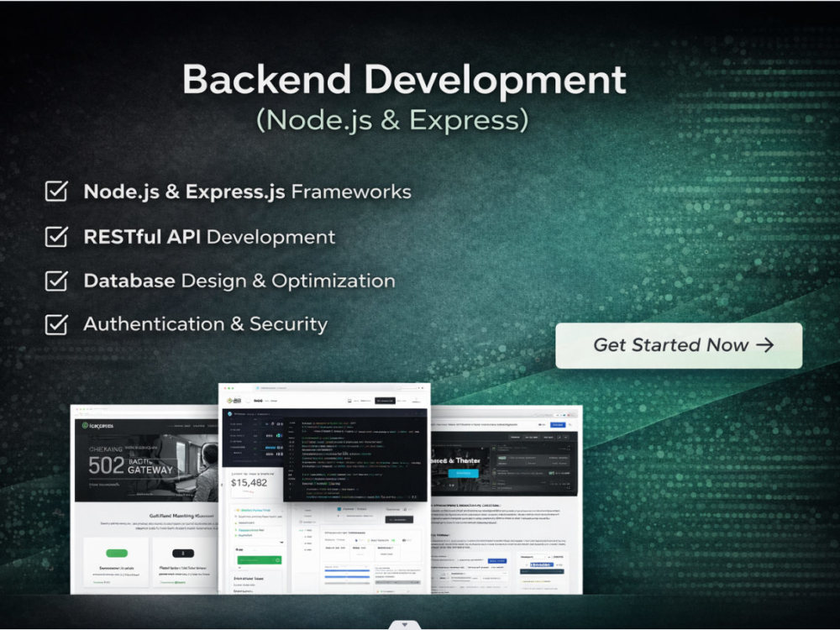Image resolution: width=840 pixels, height=630 pixels.
Task: Toggle the RESTful API Development checkbox
Action: click(x=56, y=236)
